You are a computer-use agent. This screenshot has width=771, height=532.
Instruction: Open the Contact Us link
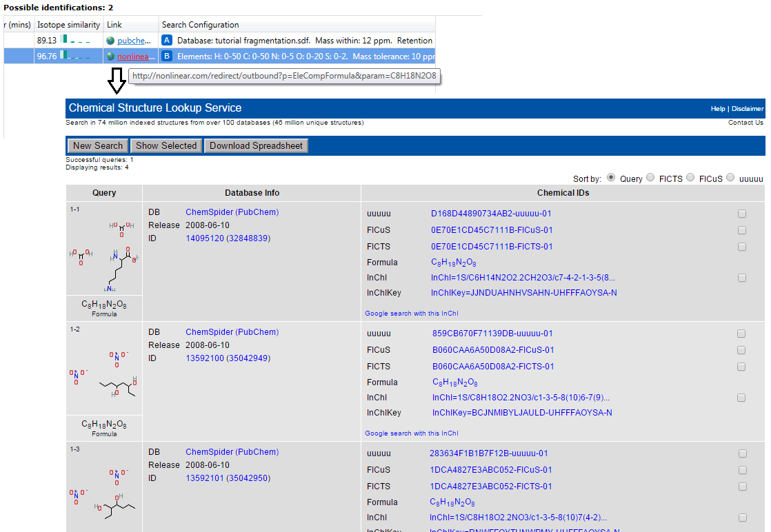pyautogui.click(x=745, y=122)
